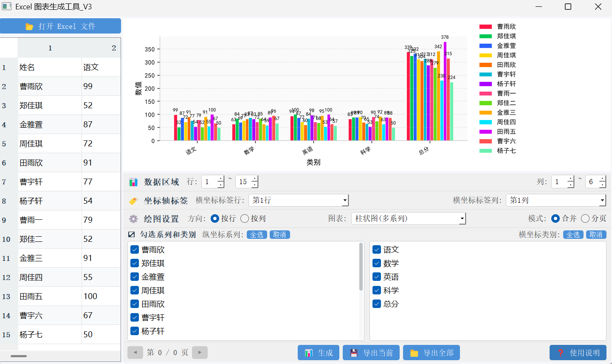Click the folder icon on Open Excel button

click(x=29, y=26)
